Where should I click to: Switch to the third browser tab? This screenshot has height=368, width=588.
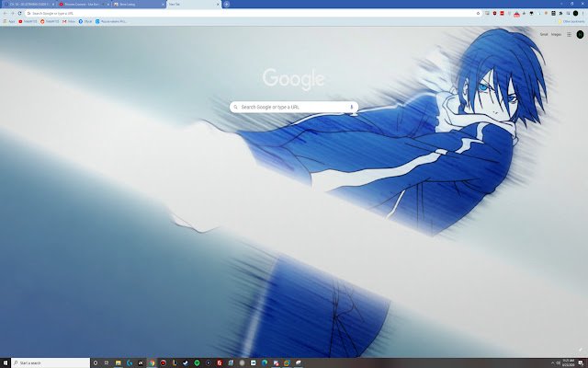[137, 4]
